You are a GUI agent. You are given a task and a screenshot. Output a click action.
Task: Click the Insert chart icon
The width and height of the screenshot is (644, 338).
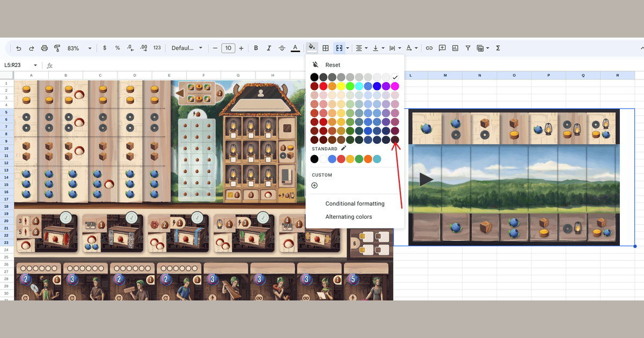point(455,48)
